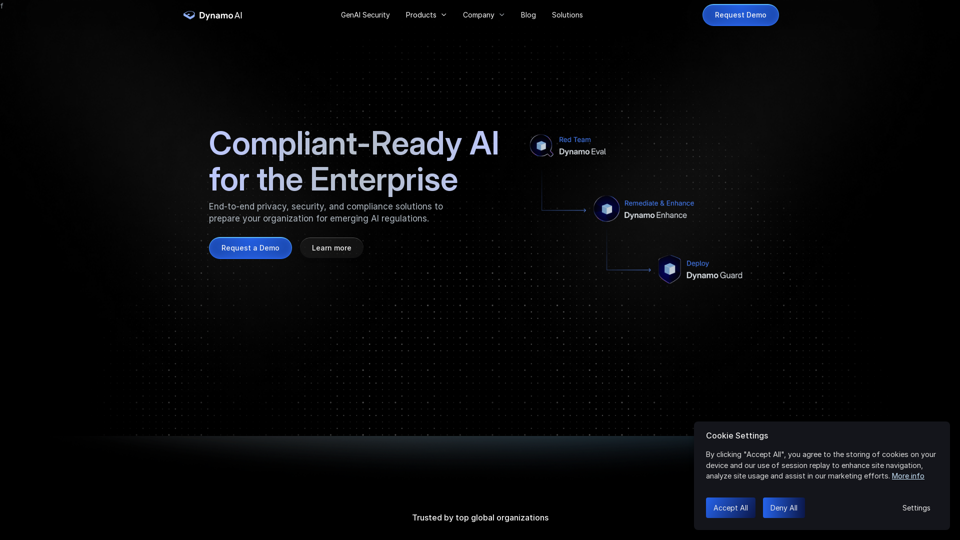The height and width of the screenshot is (540, 960).
Task: Open the Solutions nav item
Action: (x=567, y=15)
